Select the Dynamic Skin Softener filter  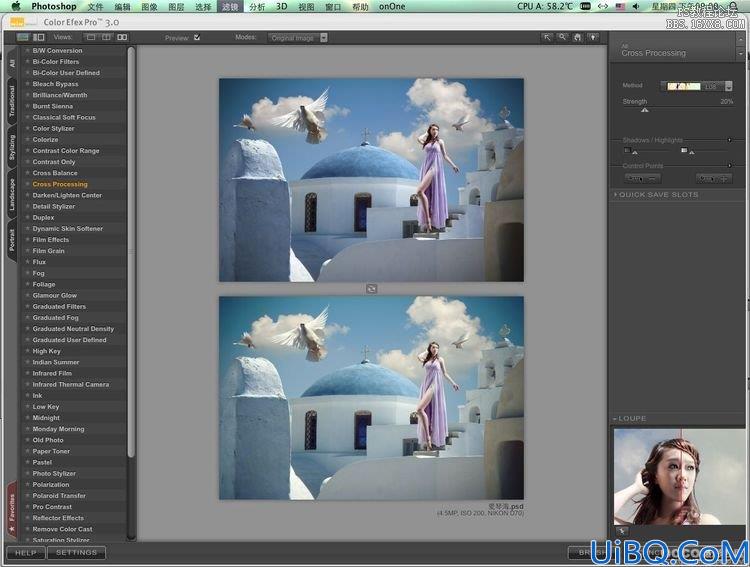click(67, 228)
